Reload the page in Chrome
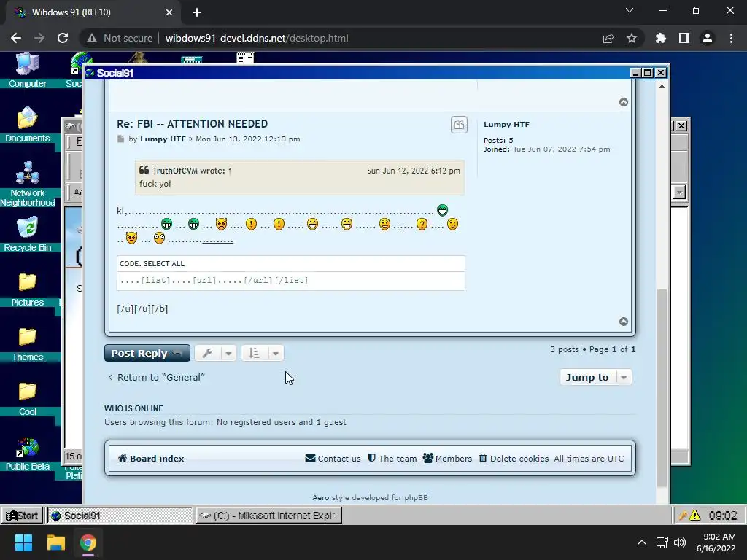Image resolution: width=747 pixels, height=560 pixels. 63,38
